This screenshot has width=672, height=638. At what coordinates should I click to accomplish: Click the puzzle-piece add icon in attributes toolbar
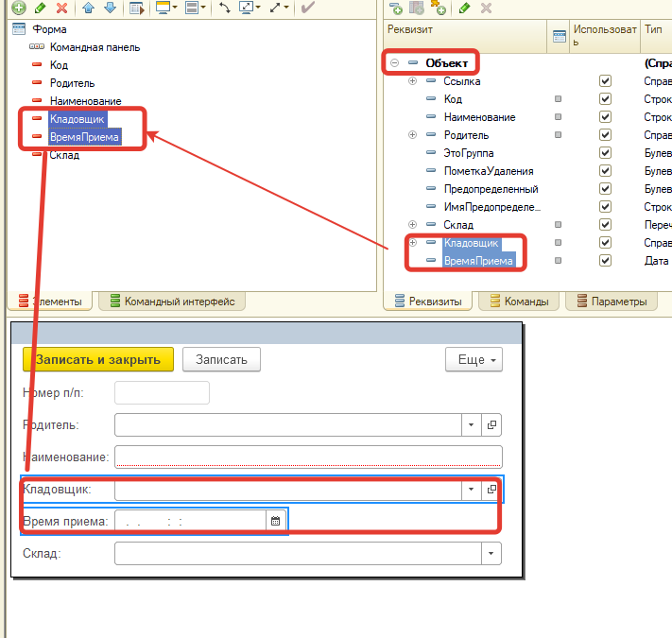pyautogui.click(x=439, y=8)
